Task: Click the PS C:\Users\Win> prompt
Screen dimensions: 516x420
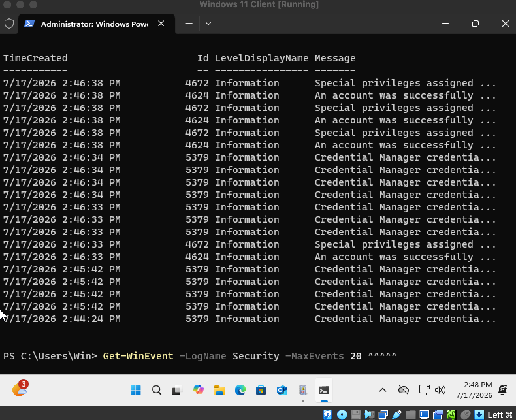Action: (50, 356)
